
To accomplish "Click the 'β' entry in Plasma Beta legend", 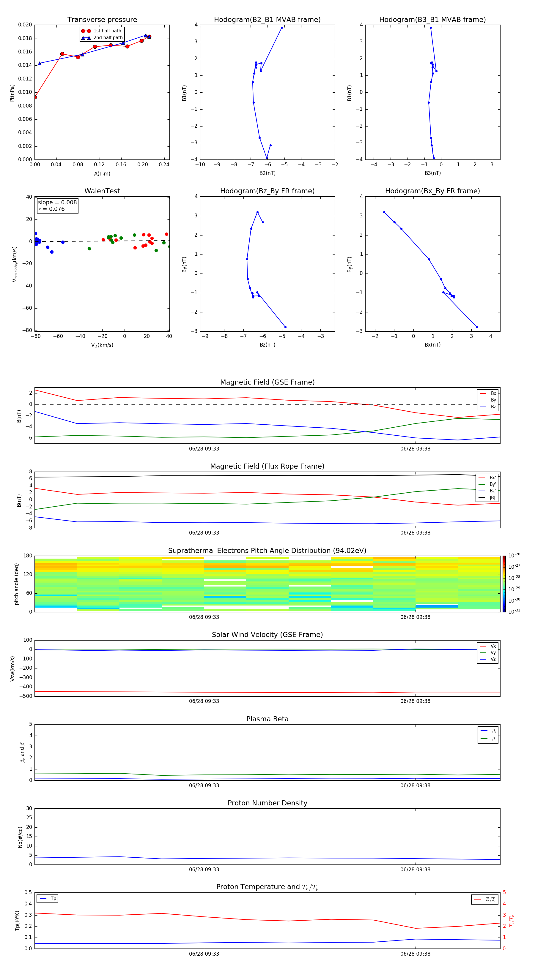I will pos(493,739).
